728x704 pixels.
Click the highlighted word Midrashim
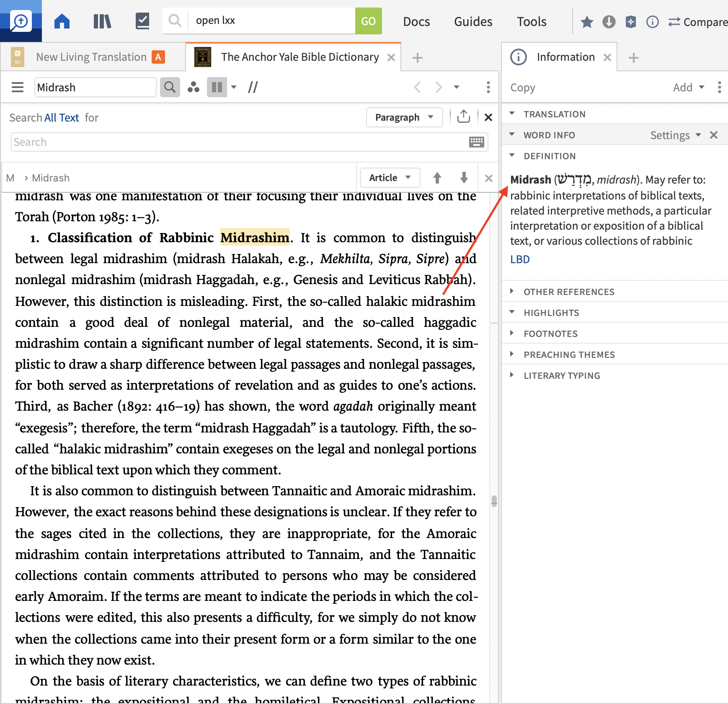click(255, 238)
